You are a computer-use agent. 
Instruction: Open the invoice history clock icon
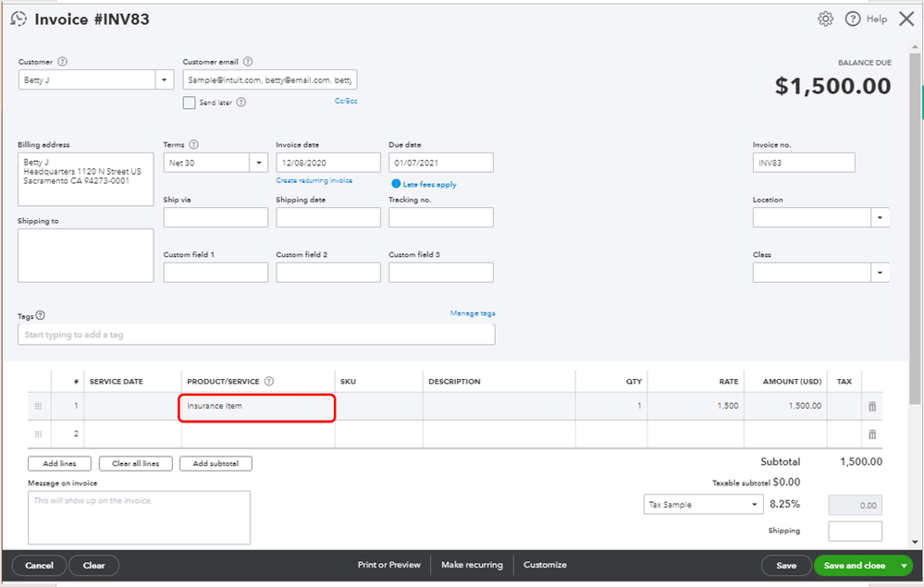18,18
